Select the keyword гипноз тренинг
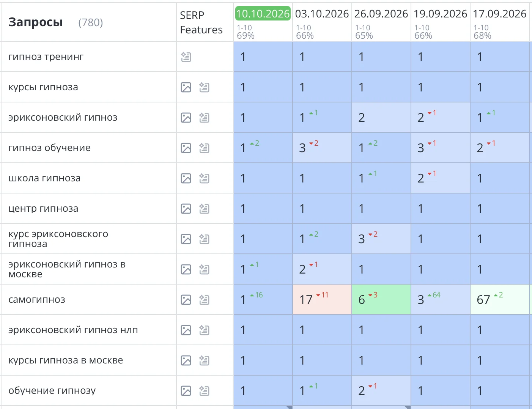 46,57
